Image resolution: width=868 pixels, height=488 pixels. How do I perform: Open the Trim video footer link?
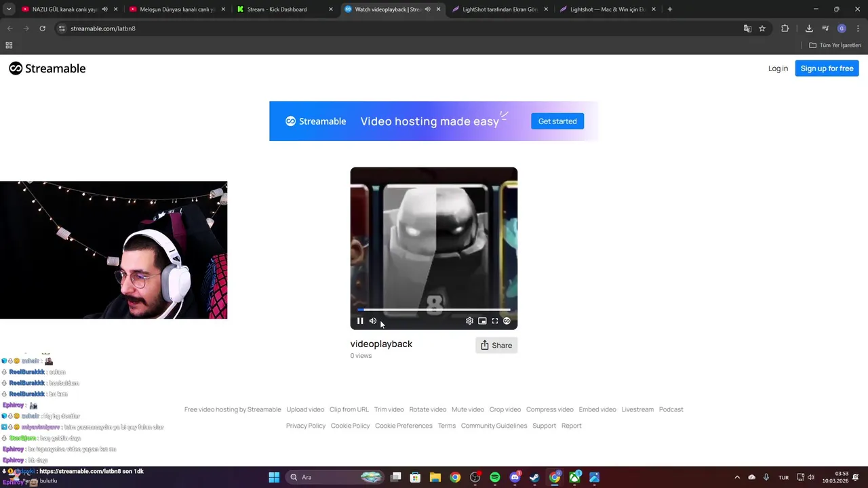point(389,409)
